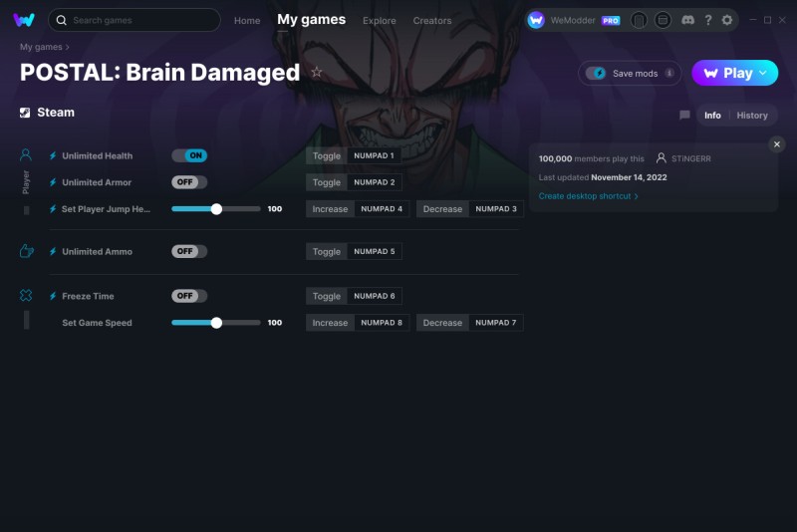Image resolution: width=797 pixels, height=532 pixels.
Task: Open the My games tab
Action: (311, 20)
